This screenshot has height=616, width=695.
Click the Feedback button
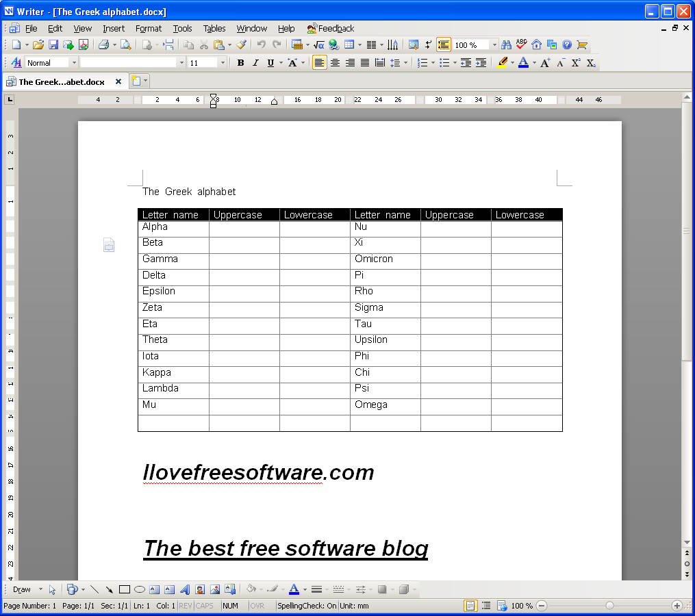pos(331,29)
